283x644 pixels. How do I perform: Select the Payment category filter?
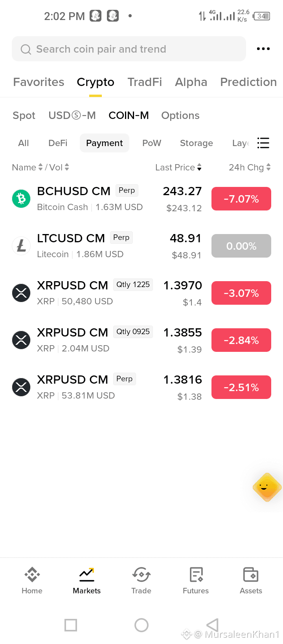pyautogui.click(x=105, y=143)
